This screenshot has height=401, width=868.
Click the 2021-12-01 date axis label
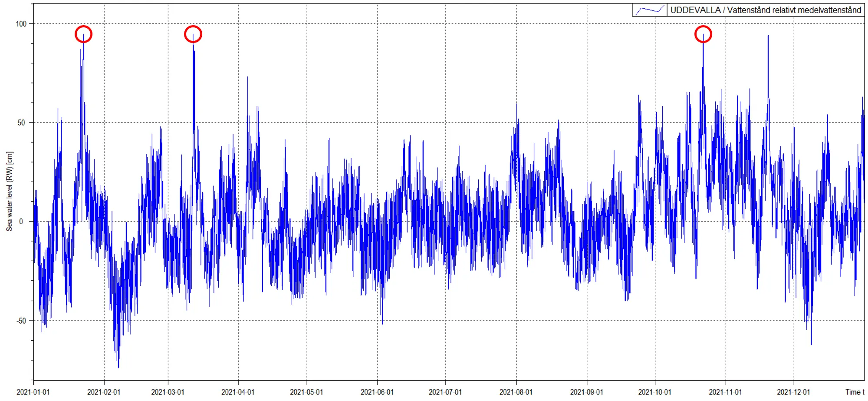(793, 392)
